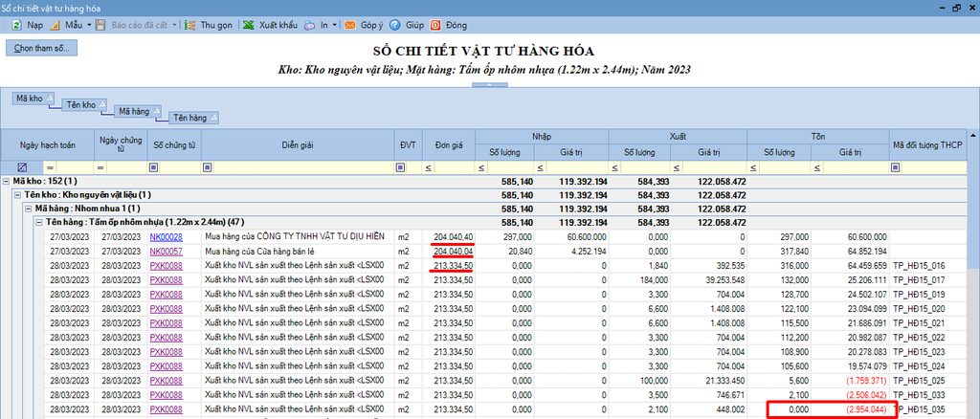Click the vertical scrollbar up arrow
Viewport: 980px width, 419px height.
(x=972, y=136)
